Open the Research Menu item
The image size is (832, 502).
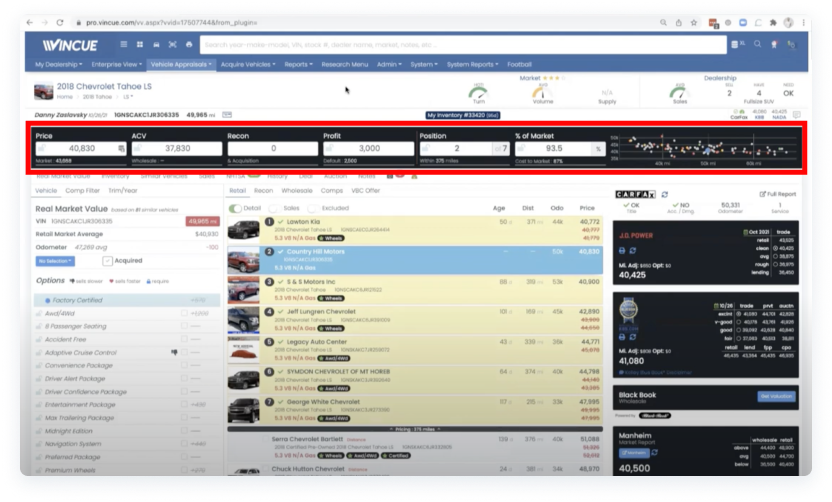pyautogui.click(x=344, y=64)
